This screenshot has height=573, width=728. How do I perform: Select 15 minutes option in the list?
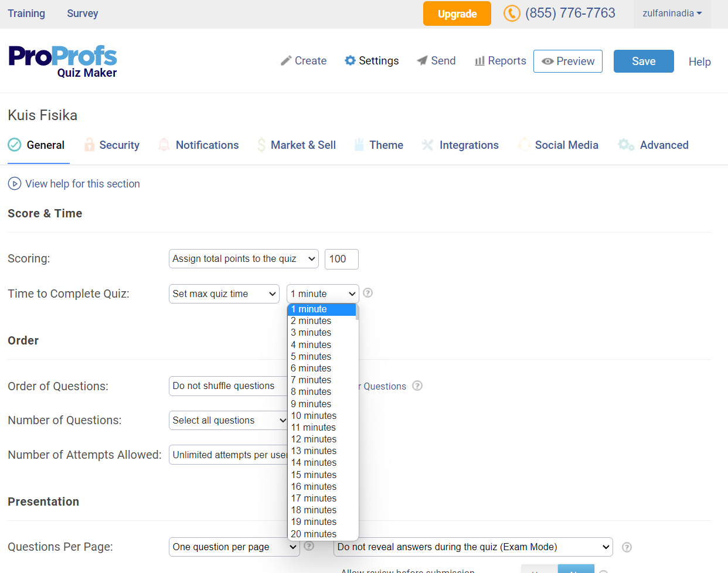(x=314, y=475)
